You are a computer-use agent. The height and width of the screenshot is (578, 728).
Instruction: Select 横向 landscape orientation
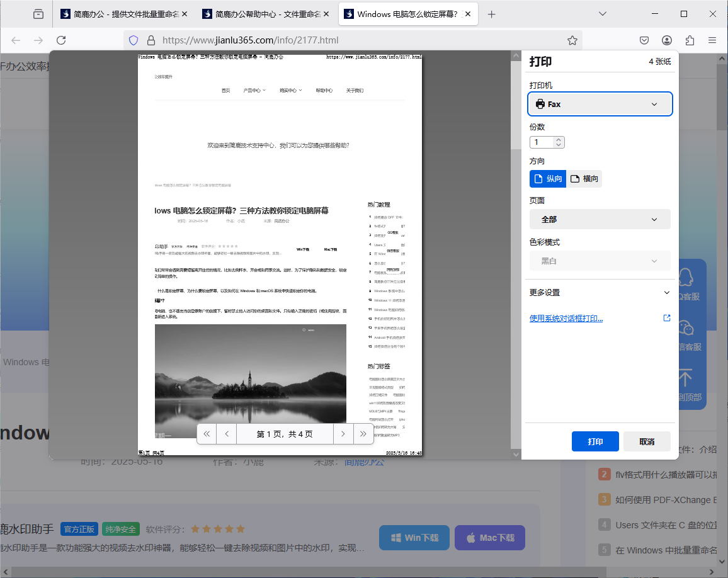click(x=584, y=178)
